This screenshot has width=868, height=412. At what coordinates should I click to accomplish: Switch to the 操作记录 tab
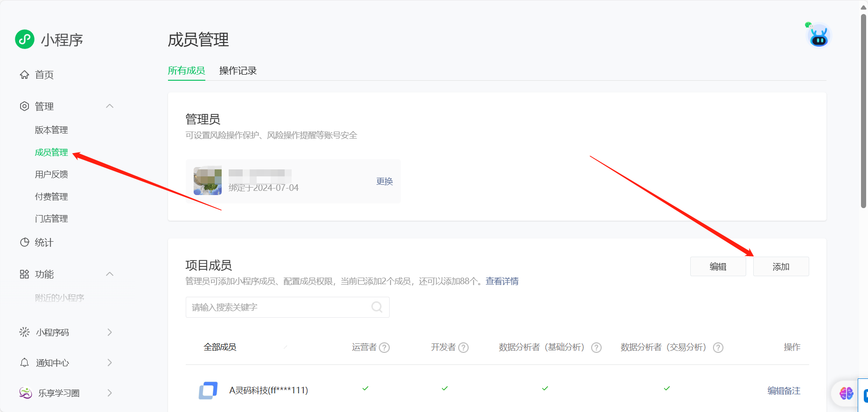(x=238, y=70)
